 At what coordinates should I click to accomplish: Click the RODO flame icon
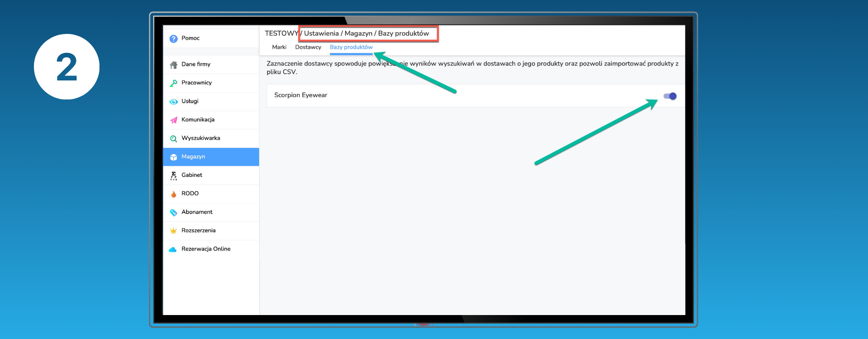coord(173,194)
